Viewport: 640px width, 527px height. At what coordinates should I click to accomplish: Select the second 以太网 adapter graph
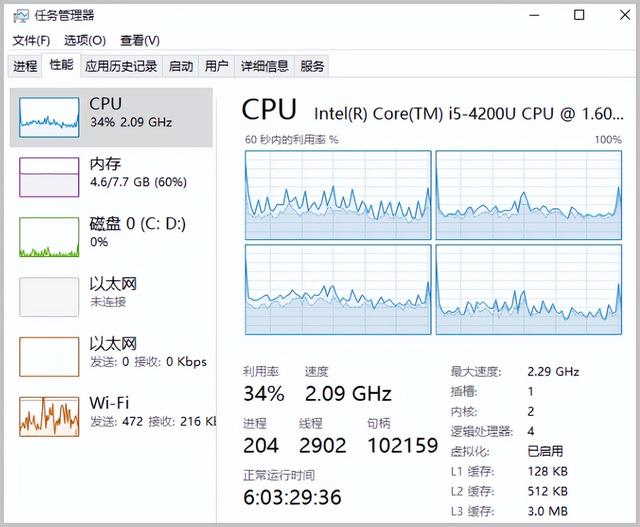(49, 357)
